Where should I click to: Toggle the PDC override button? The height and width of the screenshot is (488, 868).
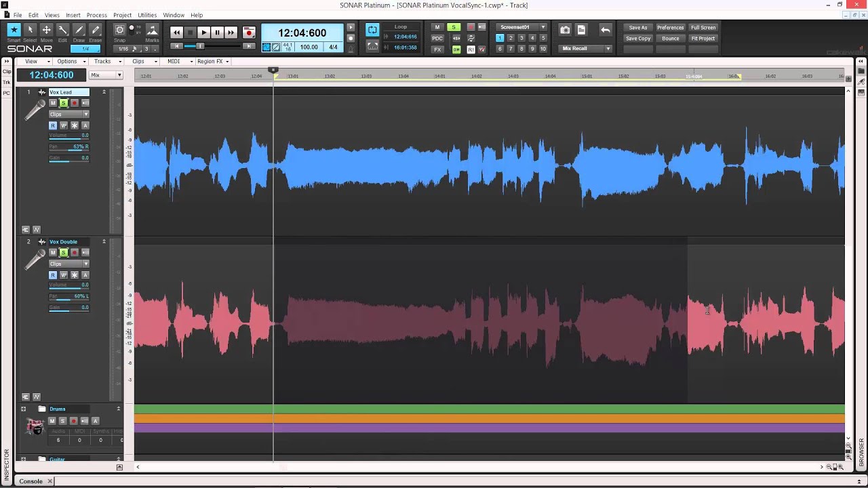437,39
